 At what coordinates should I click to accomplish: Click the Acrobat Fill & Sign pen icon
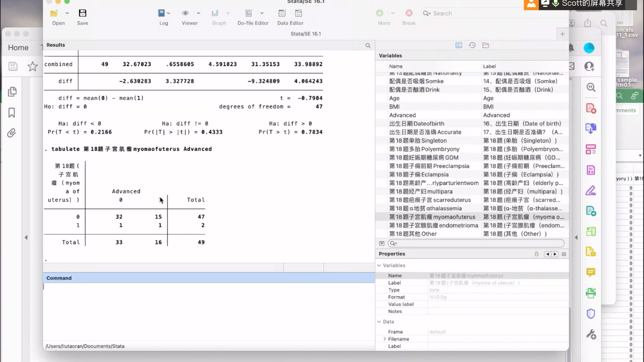591,190
